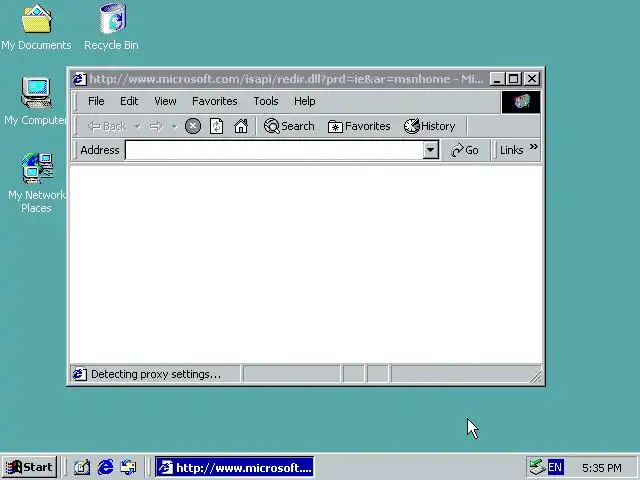
Task: Click the Internet Explorer throbber logo
Action: coord(521,102)
